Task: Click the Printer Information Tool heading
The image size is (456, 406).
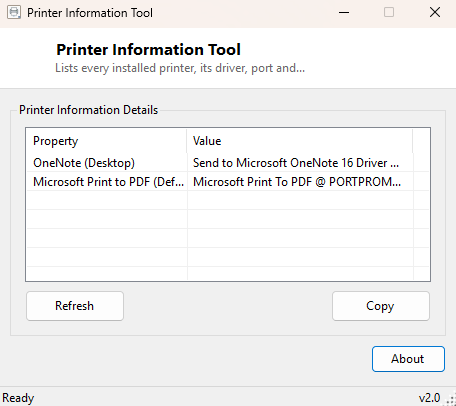Action: (148, 50)
